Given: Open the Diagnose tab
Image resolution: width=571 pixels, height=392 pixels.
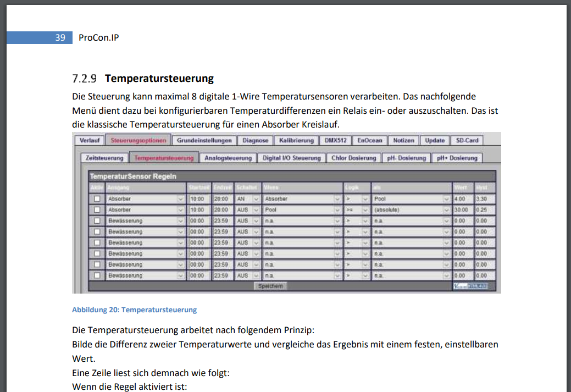Looking at the screenshot, I should 256,140.
